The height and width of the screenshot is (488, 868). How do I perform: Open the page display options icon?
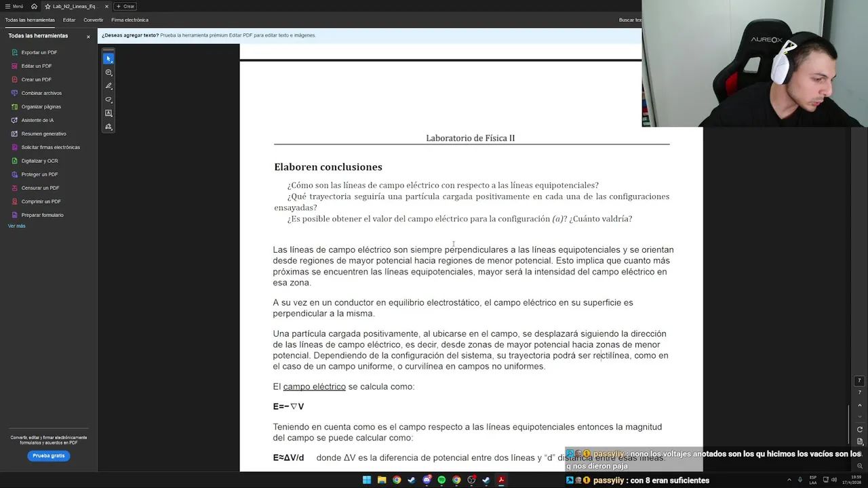point(860,441)
